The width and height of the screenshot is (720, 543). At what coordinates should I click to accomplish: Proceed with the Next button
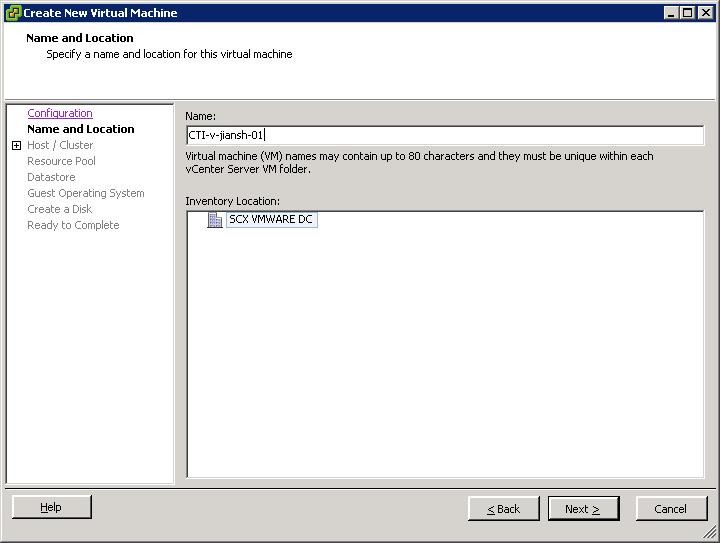[x=583, y=509]
